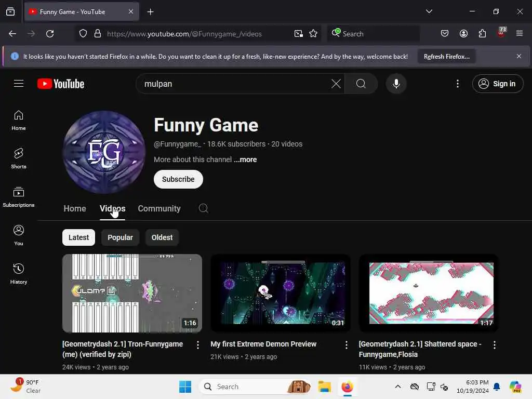Open Firefox View in tab bar

click(x=10, y=11)
